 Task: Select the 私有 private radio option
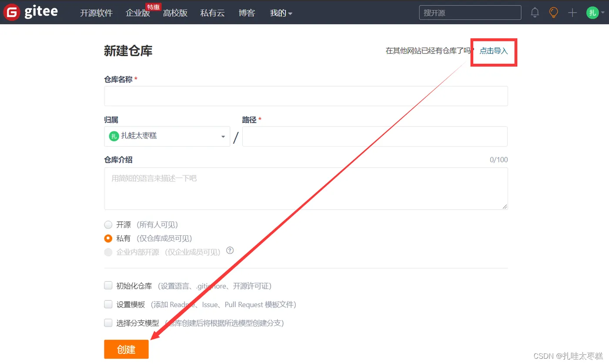pos(108,238)
